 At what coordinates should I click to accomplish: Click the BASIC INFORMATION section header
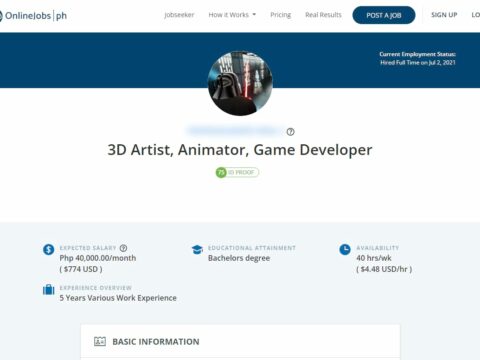[x=156, y=342]
